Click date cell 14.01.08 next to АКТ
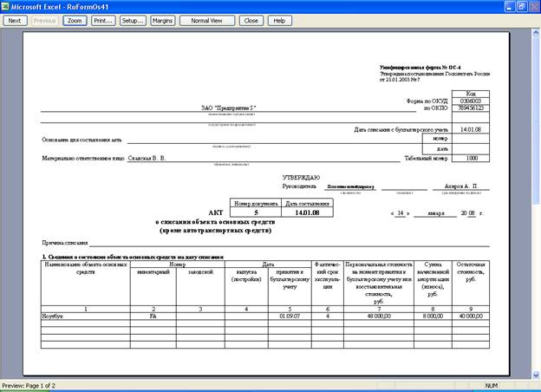The width and height of the screenshot is (541, 392). [x=307, y=212]
